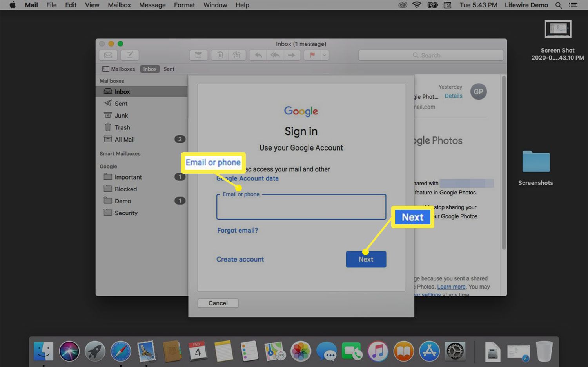
Task: Click the Learn more link in email
Action: point(451,287)
